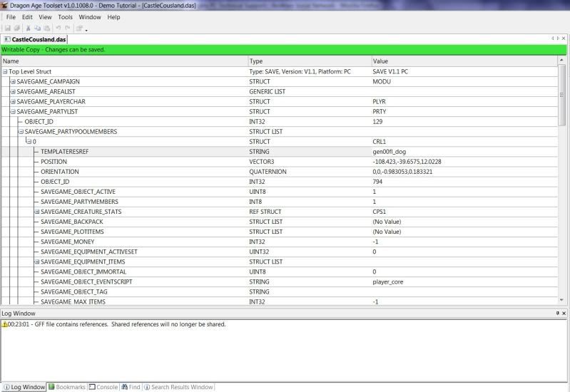Image resolution: width=570 pixels, height=392 pixels.
Task: Collapse the SAVEGAME_PARTYLIST node
Action: (13, 111)
